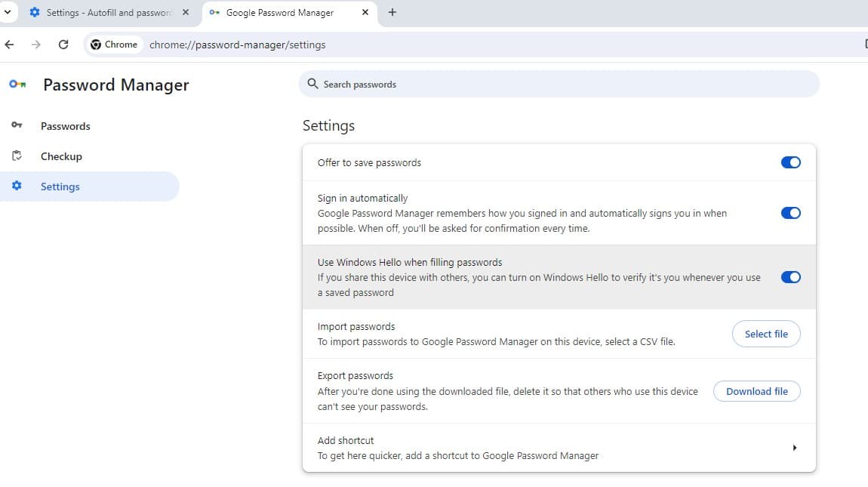This screenshot has width=868, height=487.
Task: Click the search magnifier in Search passwords field
Action: pos(312,84)
